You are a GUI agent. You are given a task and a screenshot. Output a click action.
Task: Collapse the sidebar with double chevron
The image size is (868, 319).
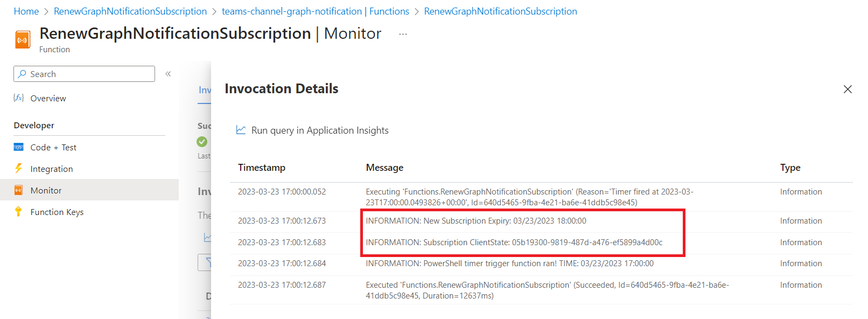(168, 74)
